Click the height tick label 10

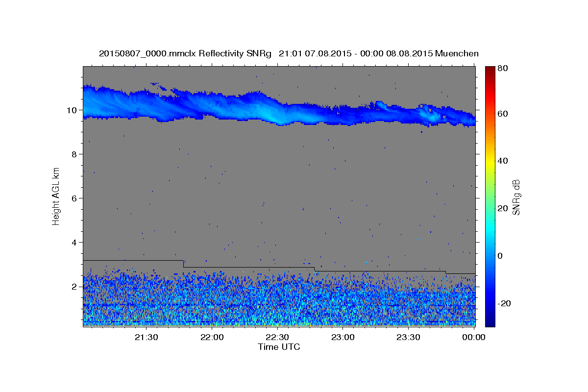click(73, 110)
